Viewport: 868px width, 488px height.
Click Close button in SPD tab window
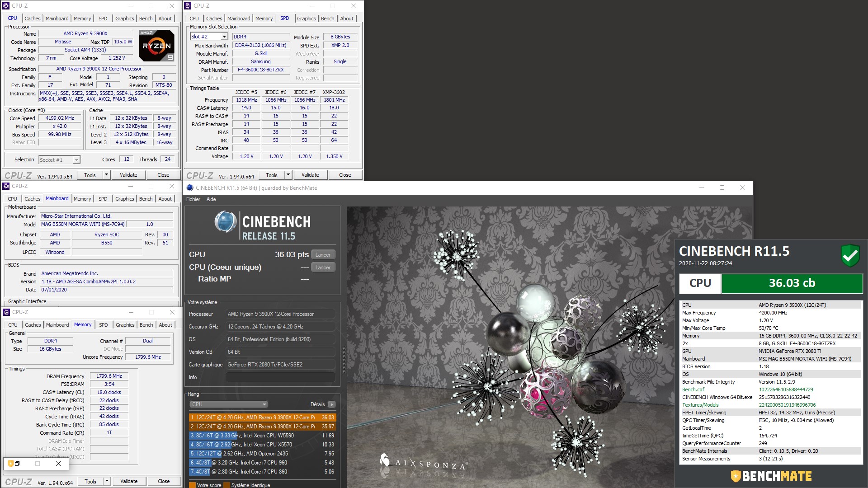click(345, 175)
